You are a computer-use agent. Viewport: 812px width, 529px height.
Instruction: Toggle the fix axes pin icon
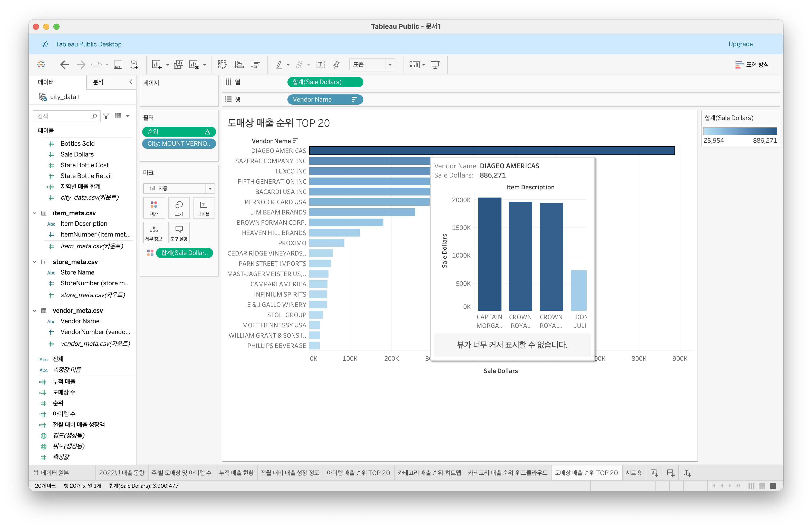(x=336, y=64)
